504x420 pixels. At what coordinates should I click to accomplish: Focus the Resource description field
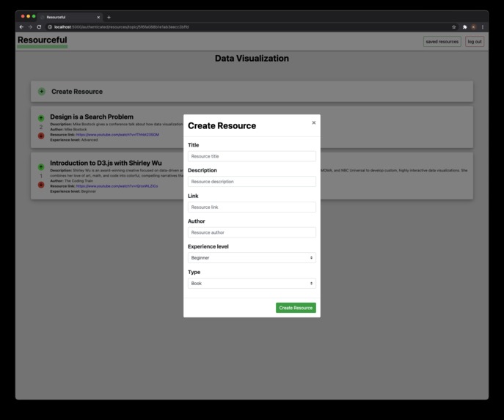tap(252, 182)
